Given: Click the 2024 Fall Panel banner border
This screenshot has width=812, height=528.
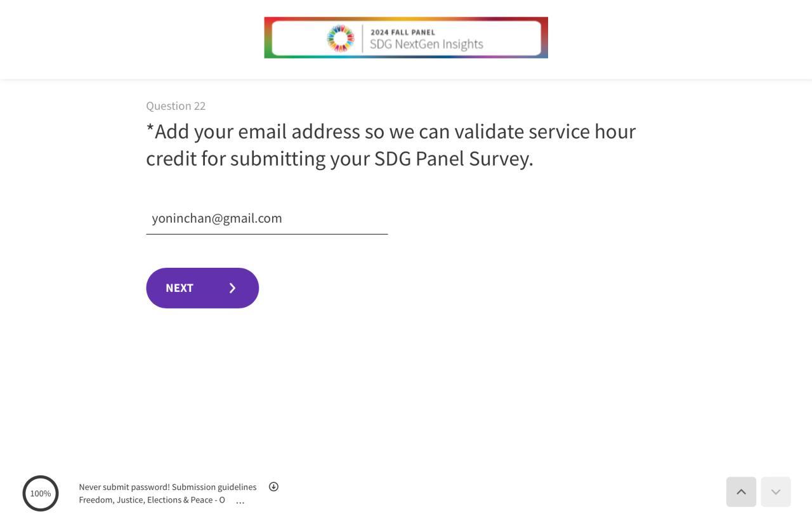Looking at the screenshot, I should (267, 38).
